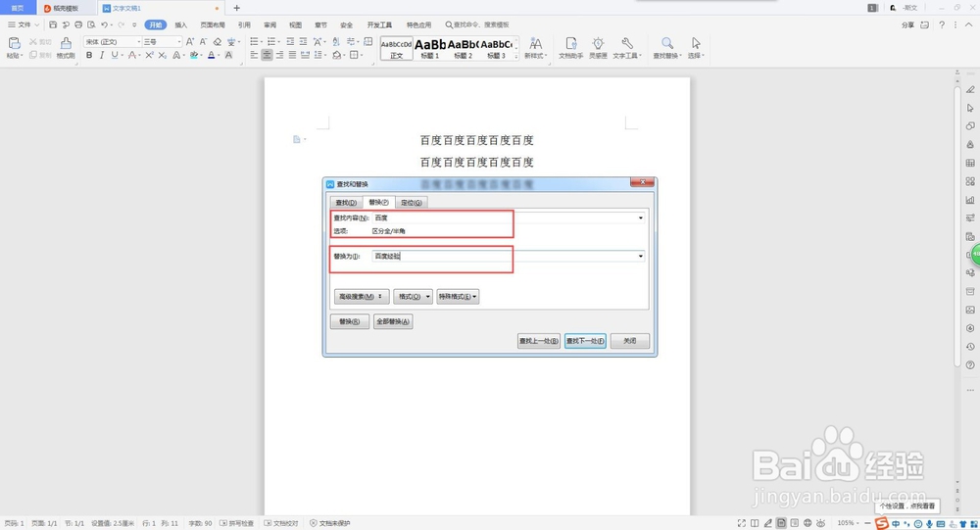Toggle Italic formatting

click(x=102, y=55)
